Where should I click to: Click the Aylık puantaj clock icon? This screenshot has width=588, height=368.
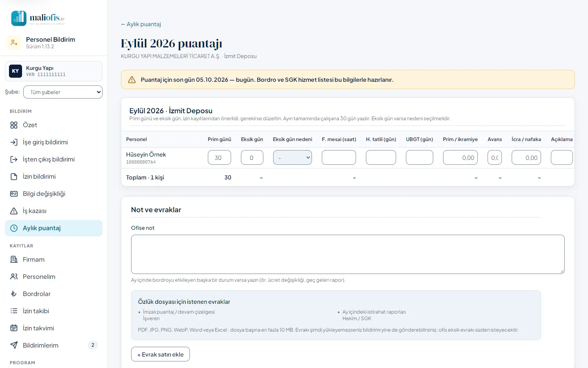tap(14, 228)
